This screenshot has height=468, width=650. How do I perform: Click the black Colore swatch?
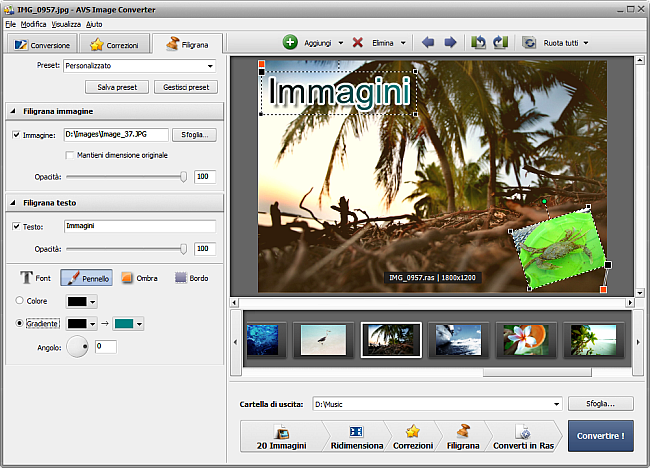[77, 301]
